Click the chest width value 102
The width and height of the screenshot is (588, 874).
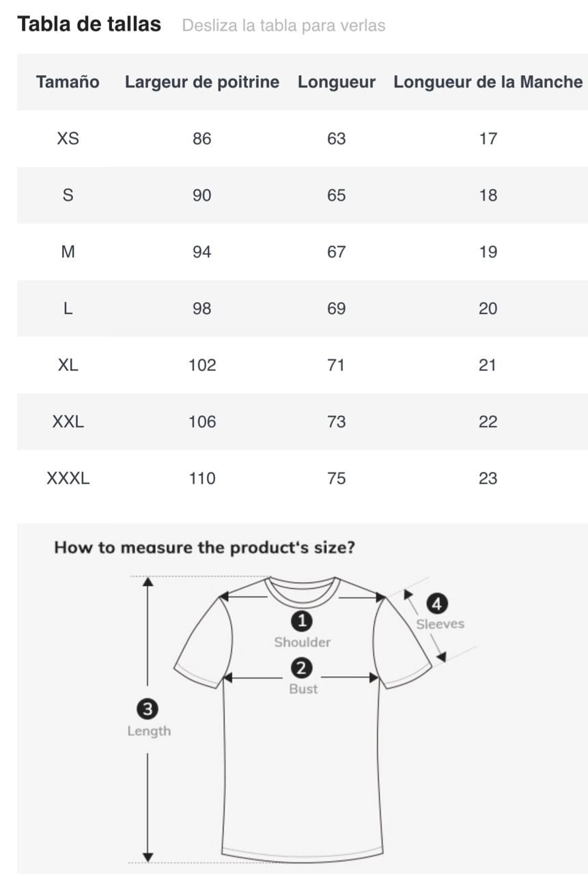point(202,365)
